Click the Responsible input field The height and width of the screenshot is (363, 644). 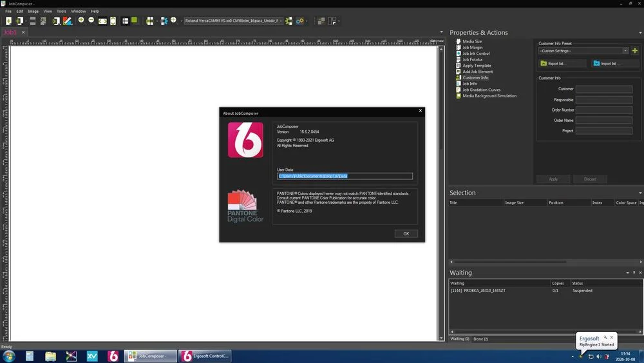604,99
